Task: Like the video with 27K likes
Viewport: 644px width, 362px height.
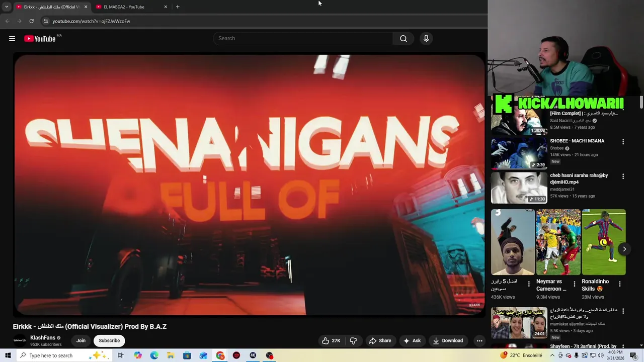Action: pyautogui.click(x=331, y=341)
